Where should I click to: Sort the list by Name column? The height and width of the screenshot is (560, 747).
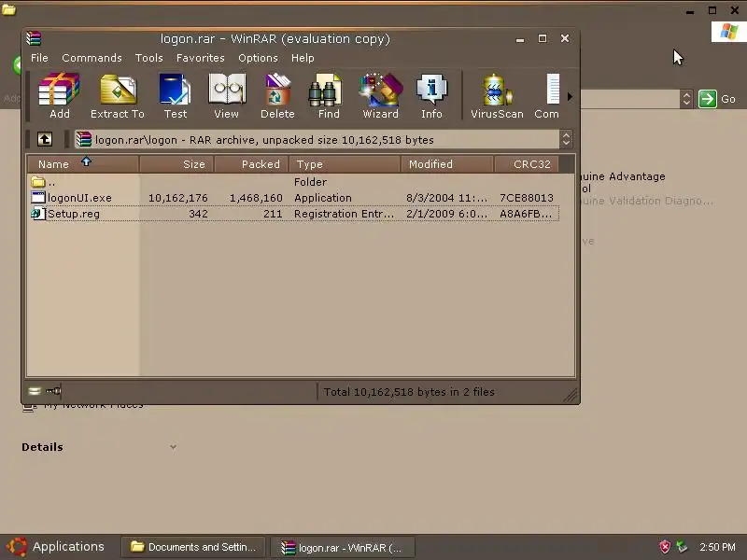83,164
